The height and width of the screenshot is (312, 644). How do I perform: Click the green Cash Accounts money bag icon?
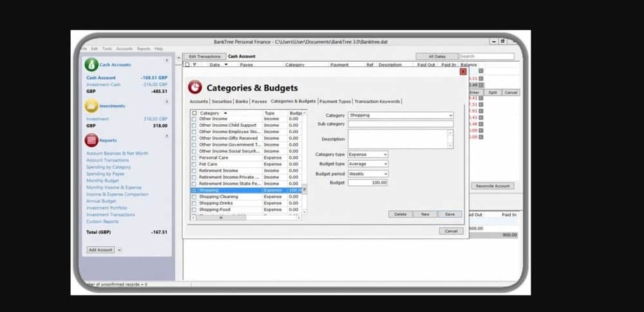coord(91,64)
